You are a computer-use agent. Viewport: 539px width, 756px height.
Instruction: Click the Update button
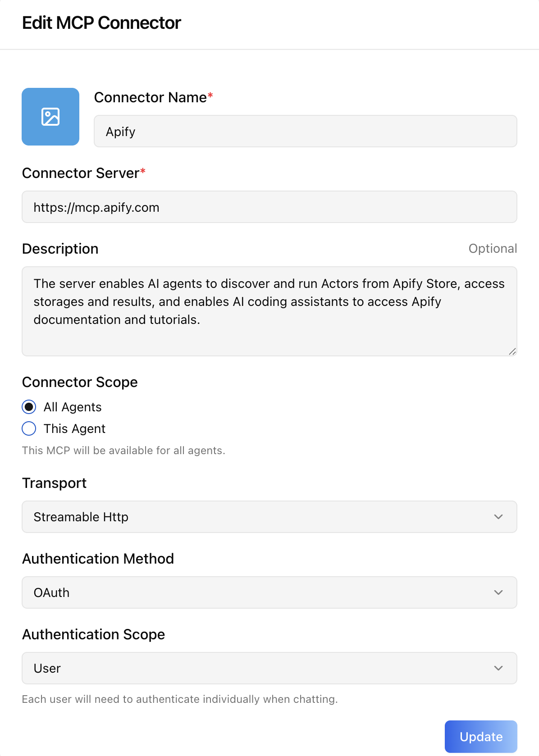pos(481,737)
